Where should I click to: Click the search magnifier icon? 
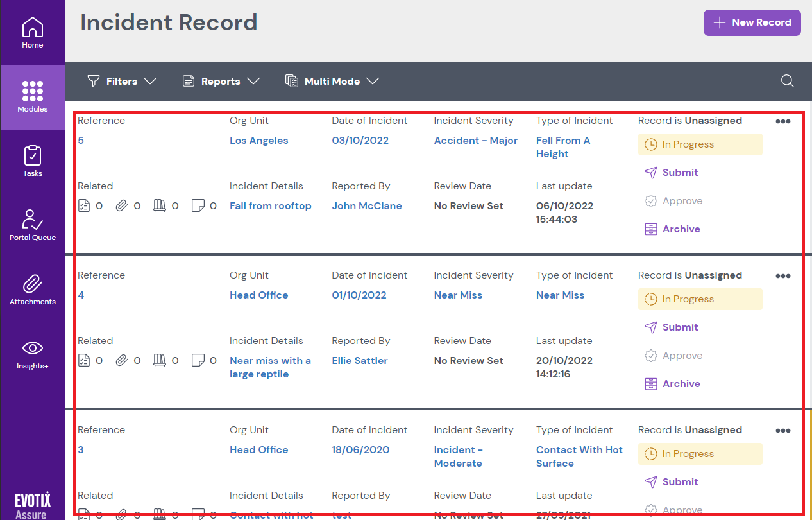pos(787,81)
